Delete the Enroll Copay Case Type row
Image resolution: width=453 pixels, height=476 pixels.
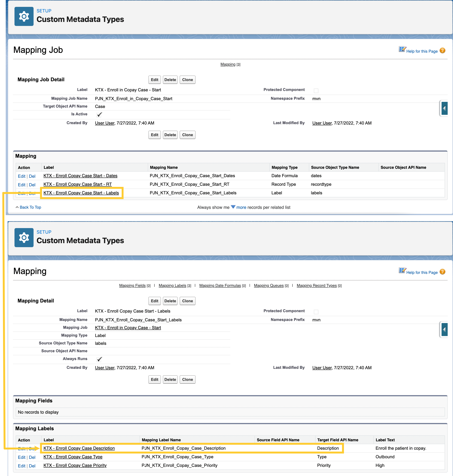32,457
